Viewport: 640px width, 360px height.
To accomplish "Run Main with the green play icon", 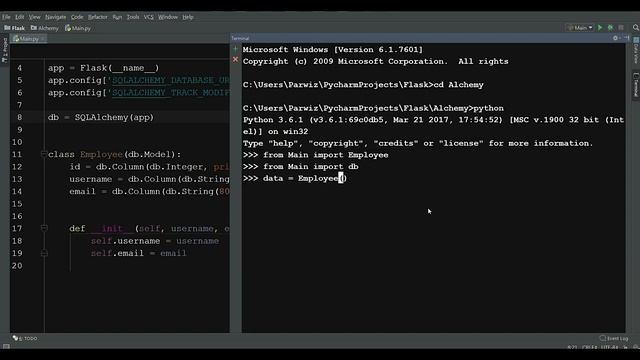I will [600, 28].
